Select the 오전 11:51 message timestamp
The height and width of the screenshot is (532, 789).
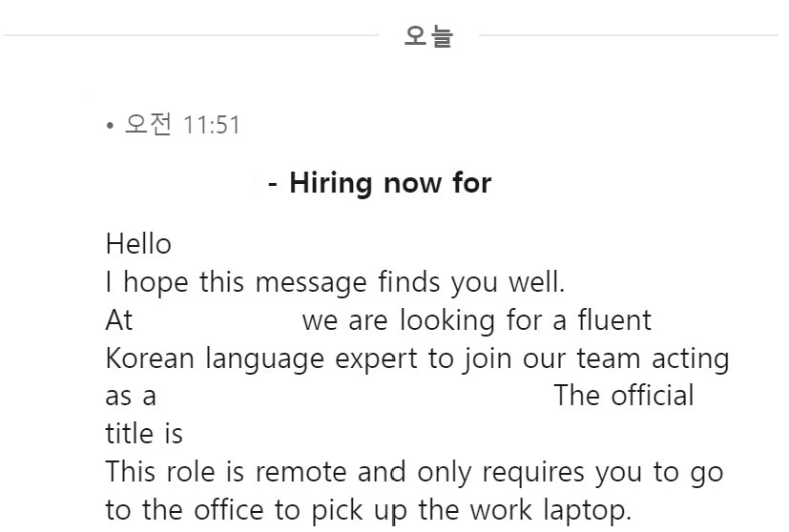coord(182,124)
